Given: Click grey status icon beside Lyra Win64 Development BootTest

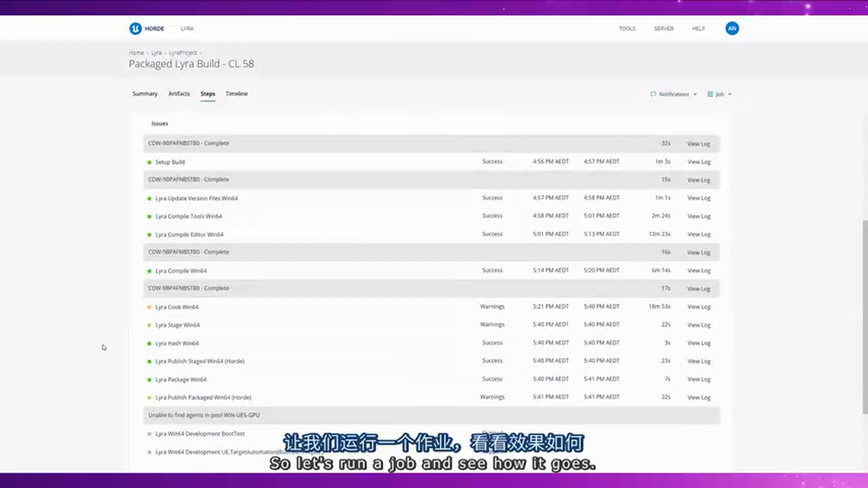Looking at the screenshot, I should (x=149, y=434).
